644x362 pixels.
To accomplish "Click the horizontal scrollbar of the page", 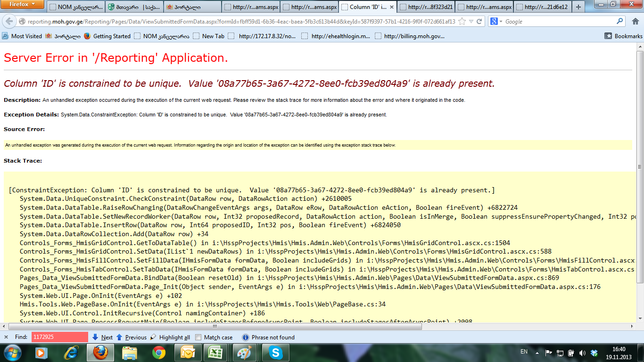I will (283, 326).
